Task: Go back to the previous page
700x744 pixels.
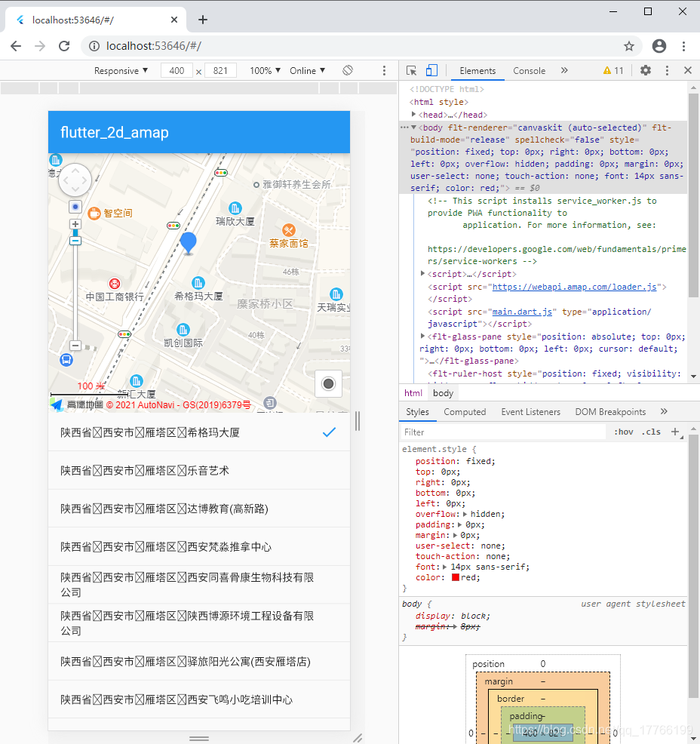Action: pos(16,46)
